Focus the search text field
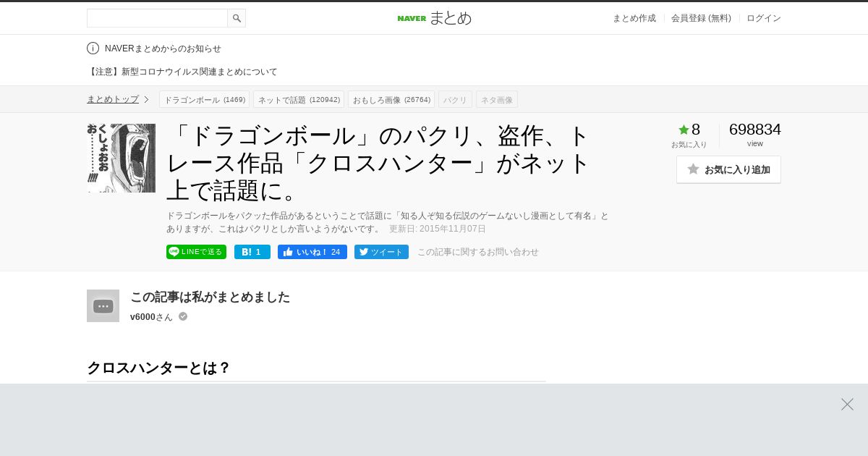 157,18
